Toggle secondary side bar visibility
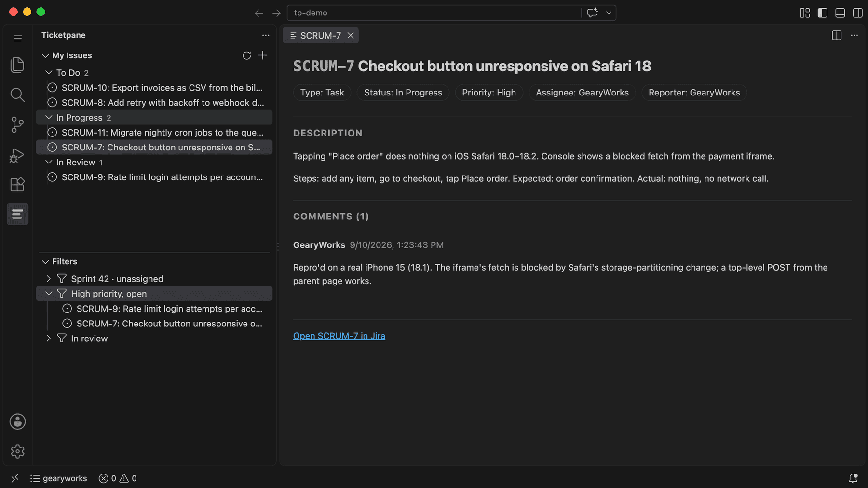 coord(858,13)
